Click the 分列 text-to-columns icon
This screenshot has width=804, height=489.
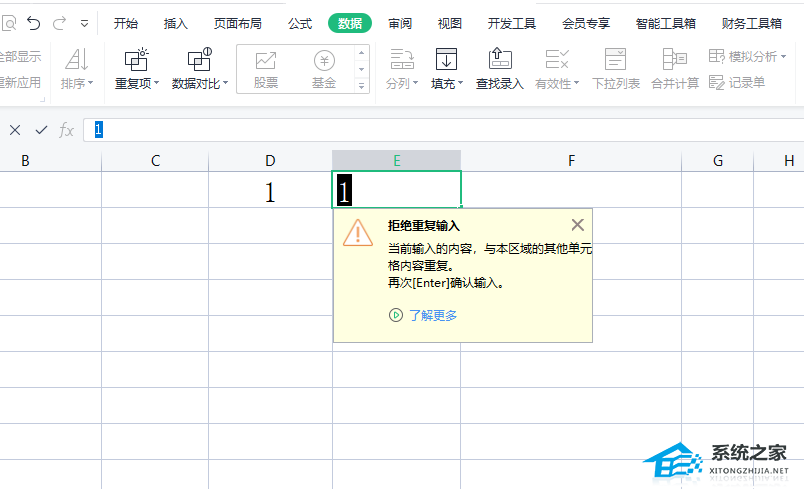click(x=403, y=59)
